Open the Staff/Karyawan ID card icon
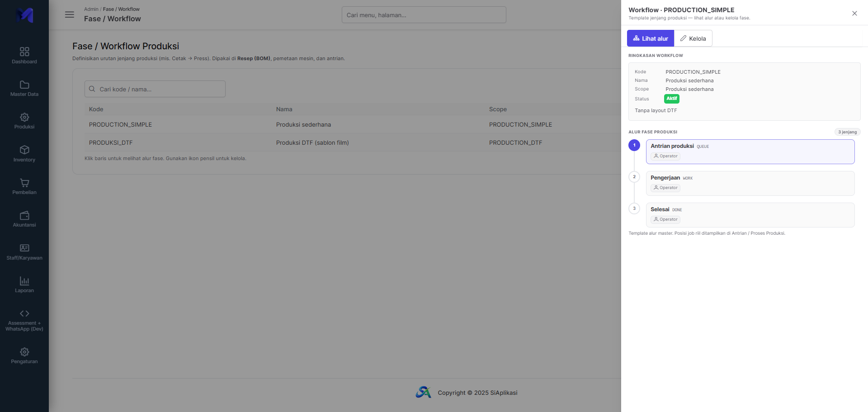This screenshot has width=868, height=412. click(x=24, y=248)
